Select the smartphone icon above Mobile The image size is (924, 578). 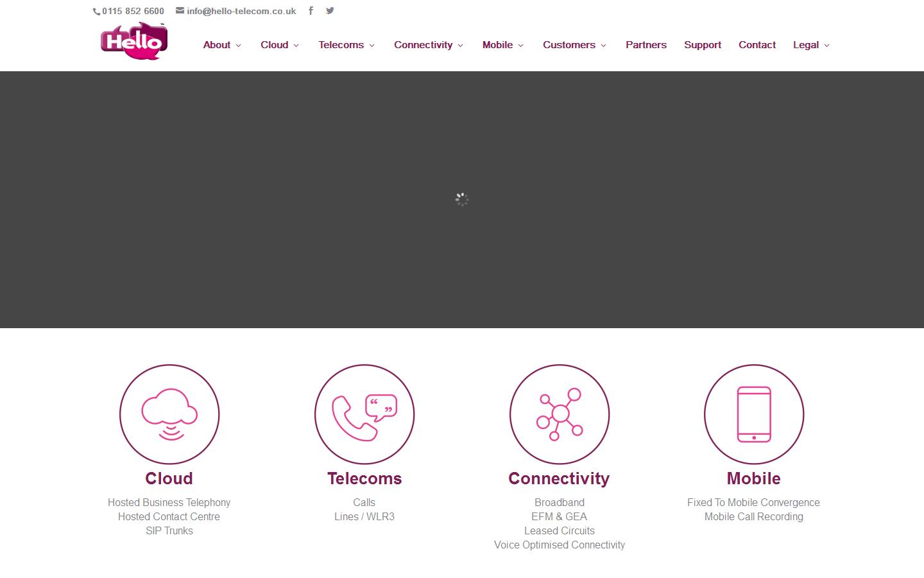754,414
